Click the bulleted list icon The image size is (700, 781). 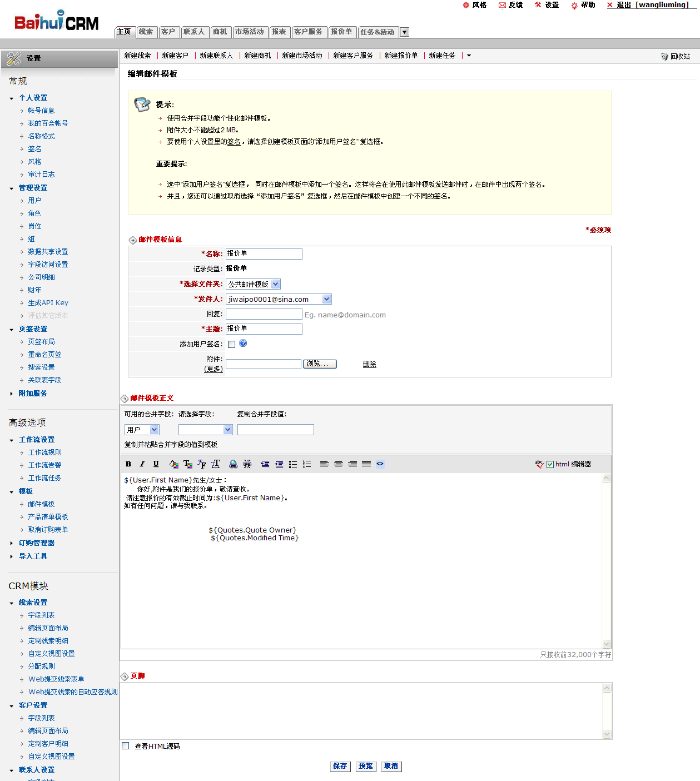pos(293,464)
